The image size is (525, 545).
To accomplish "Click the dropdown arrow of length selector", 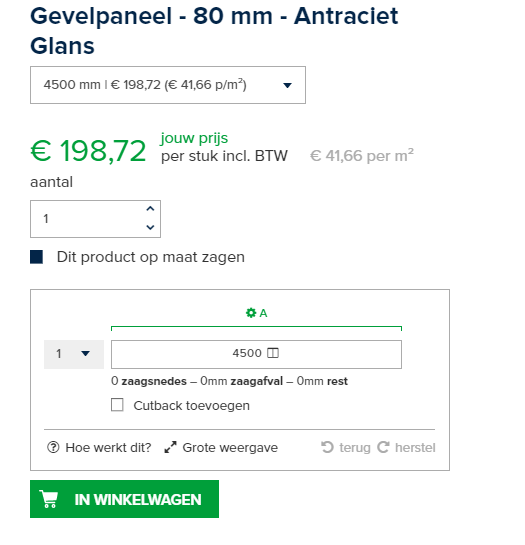I will tap(287, 85).
